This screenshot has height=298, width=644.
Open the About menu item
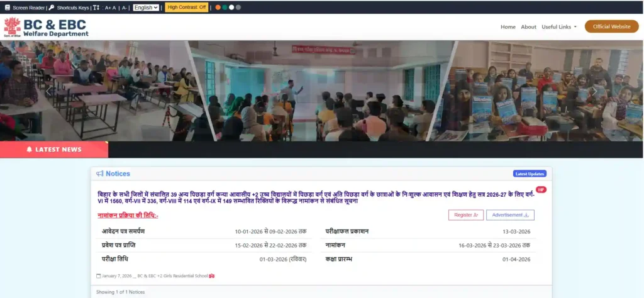click(x=528, y=26)
